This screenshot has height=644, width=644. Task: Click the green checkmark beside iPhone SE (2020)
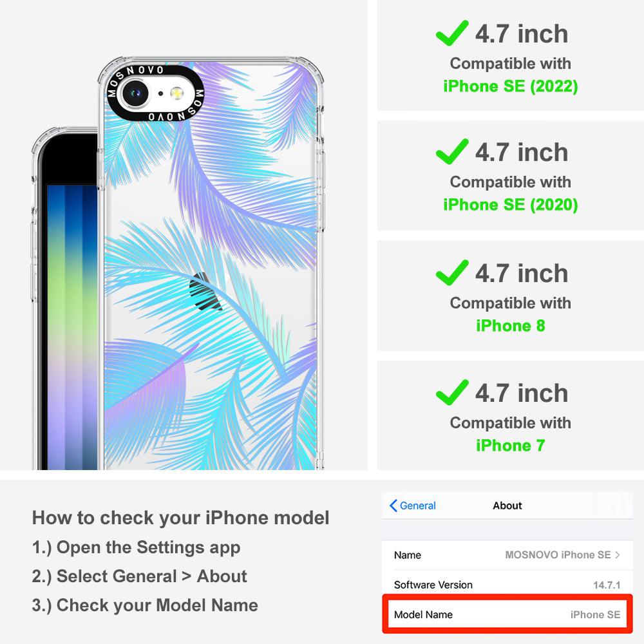coord(452,151)
